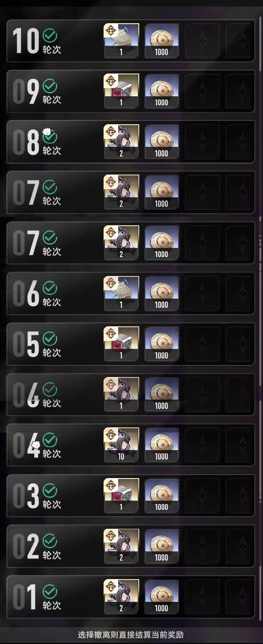Toggle the green checkmark beside round 09

click(50, 86)
